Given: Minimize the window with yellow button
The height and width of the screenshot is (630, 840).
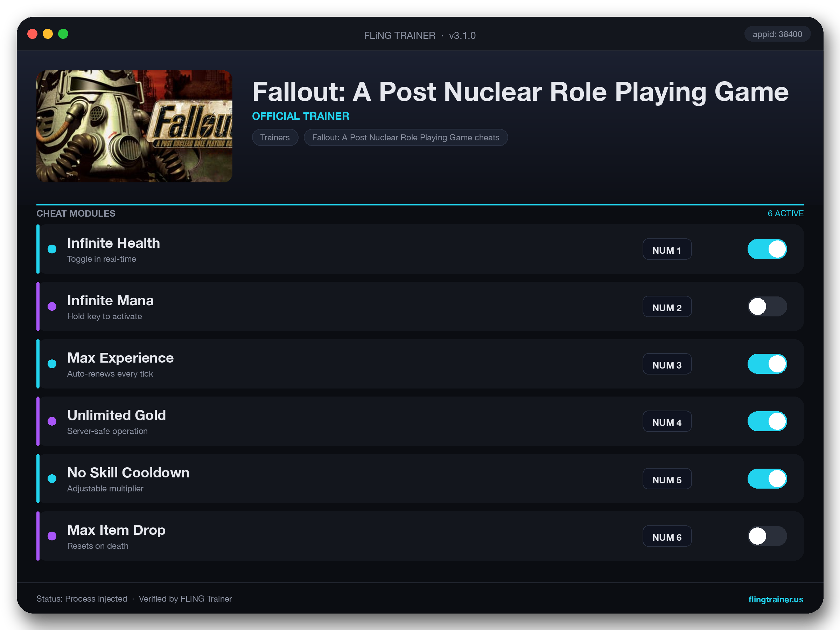Looking at the screenshot, I should [48, 34].
